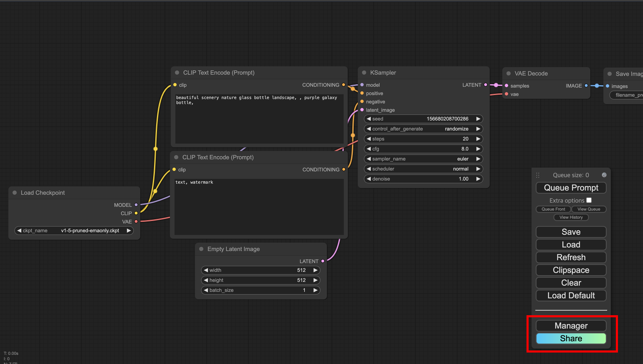This screenshot has width=643, height=364.
Task: Open the Manager menu
Action: (x=571, y=325)
